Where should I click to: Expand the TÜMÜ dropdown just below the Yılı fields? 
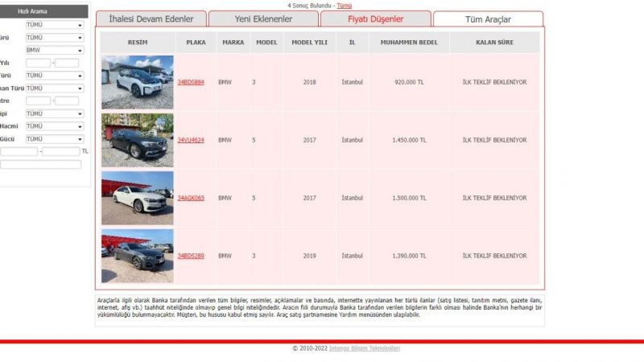[55, 76]
